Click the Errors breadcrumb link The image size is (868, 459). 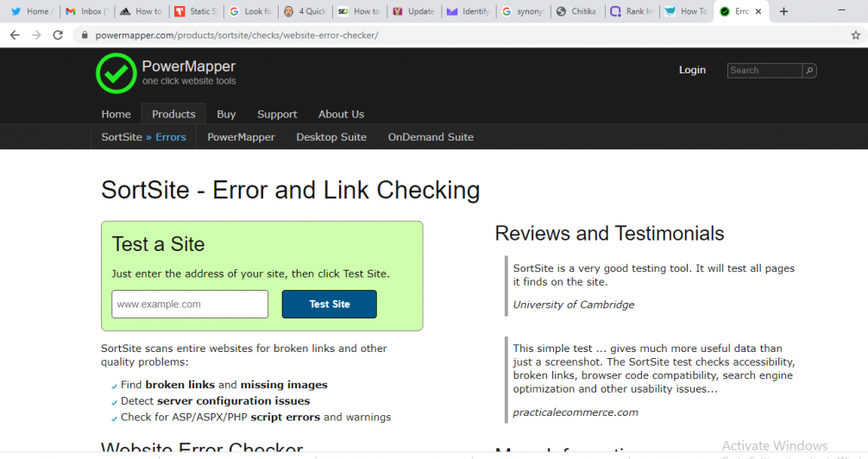click(x=171, y=137)
